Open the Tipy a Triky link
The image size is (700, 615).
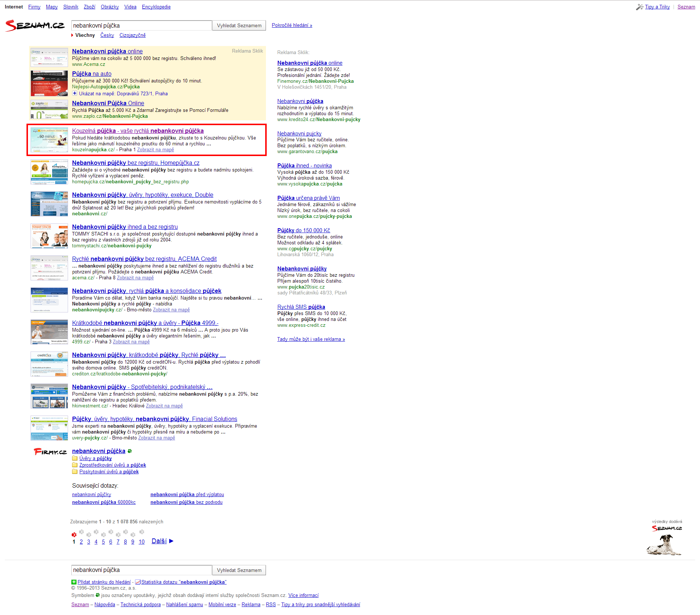[x=657, y=7]
